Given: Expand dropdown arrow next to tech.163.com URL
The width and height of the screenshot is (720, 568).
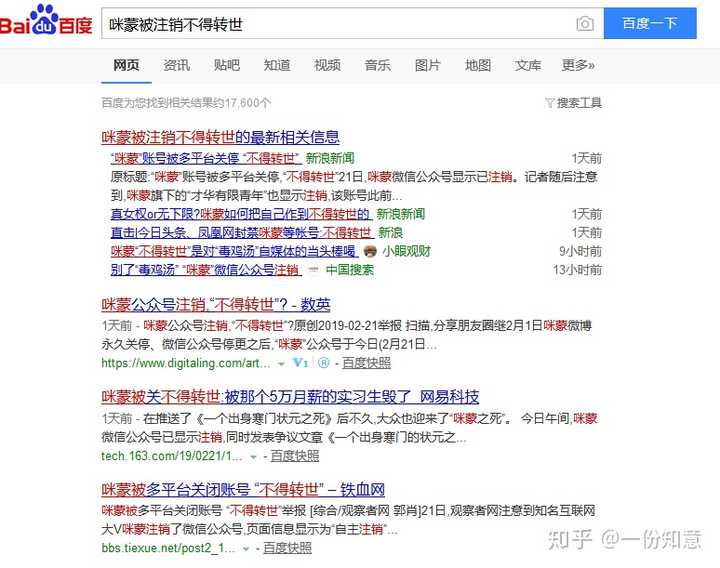Looking at the screenshot, I should pos(253,457).
